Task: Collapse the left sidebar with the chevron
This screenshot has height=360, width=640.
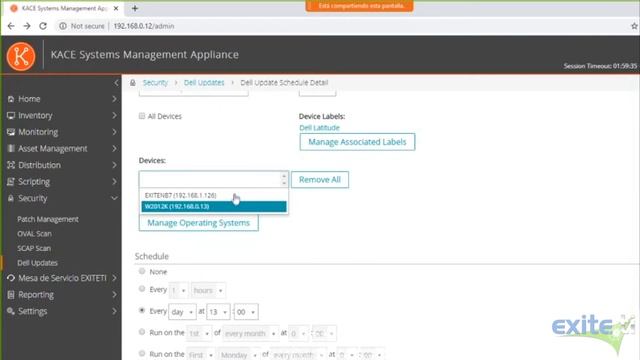Action: [x=116, y=83]
